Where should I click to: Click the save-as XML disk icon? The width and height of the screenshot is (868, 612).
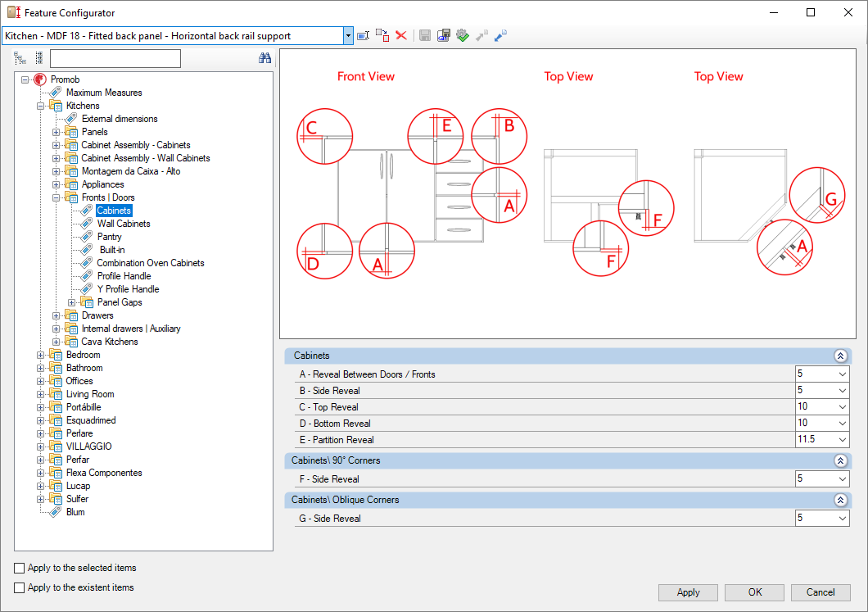pos(443,36)
